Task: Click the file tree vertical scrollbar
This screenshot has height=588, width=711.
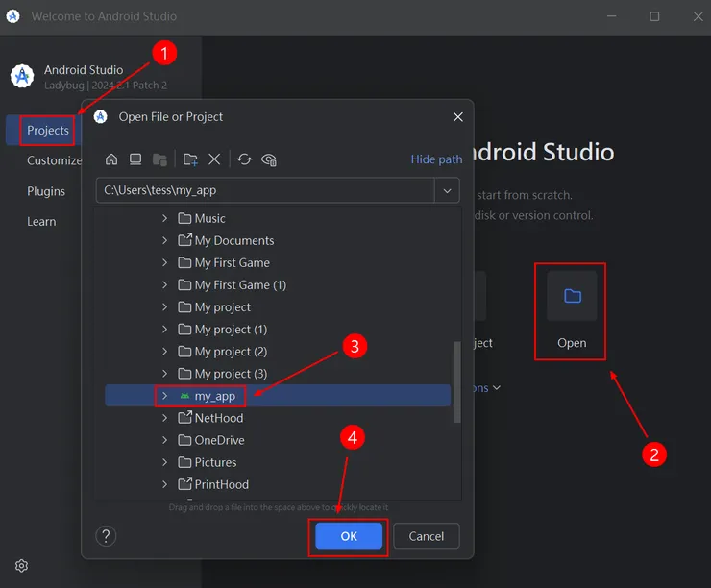Action: coord(457,381)
